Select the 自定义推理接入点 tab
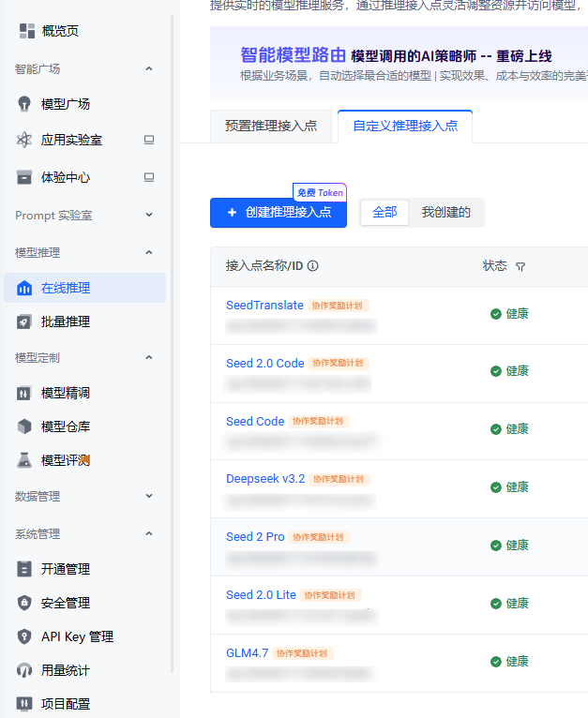Viewport: 588px width, 718px height. [x=405, y=126]
